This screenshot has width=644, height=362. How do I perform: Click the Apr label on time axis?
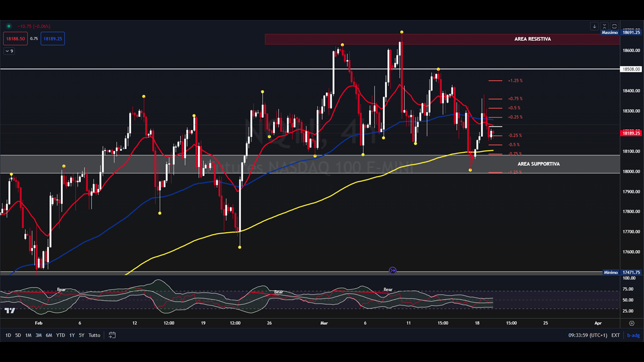point(598,323)
